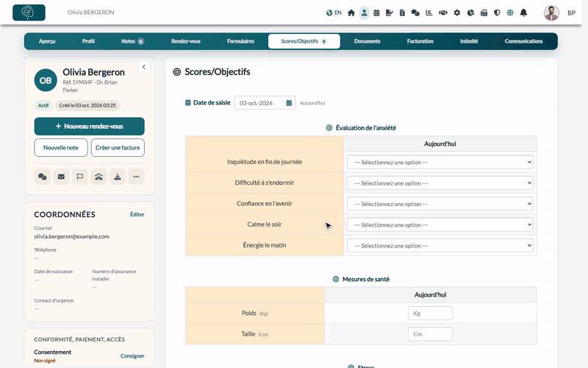Click the olivia.bergeron@example.com email text

[x=71, y=236]
